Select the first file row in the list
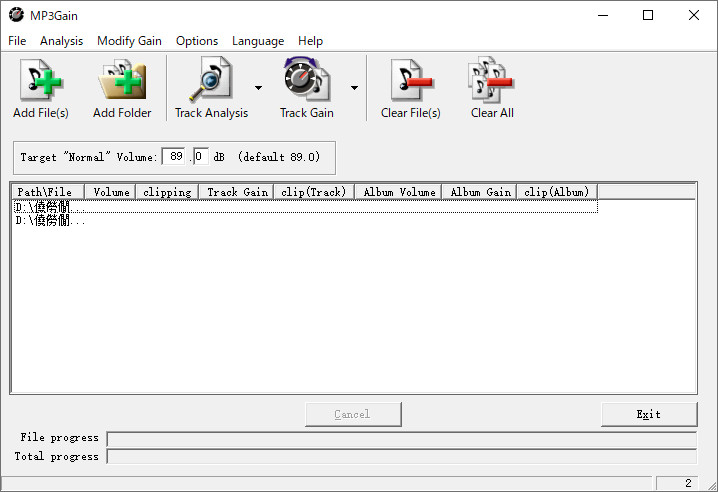This screenshot has width=718, height=492. pos(305,207)
